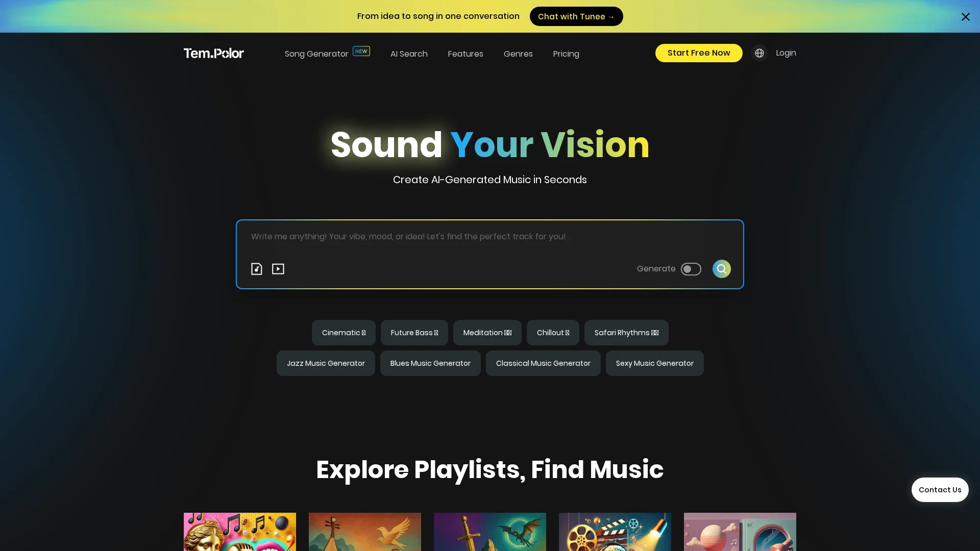Close the top promo banner
980x551 pixels.
[x=966, y=17]
